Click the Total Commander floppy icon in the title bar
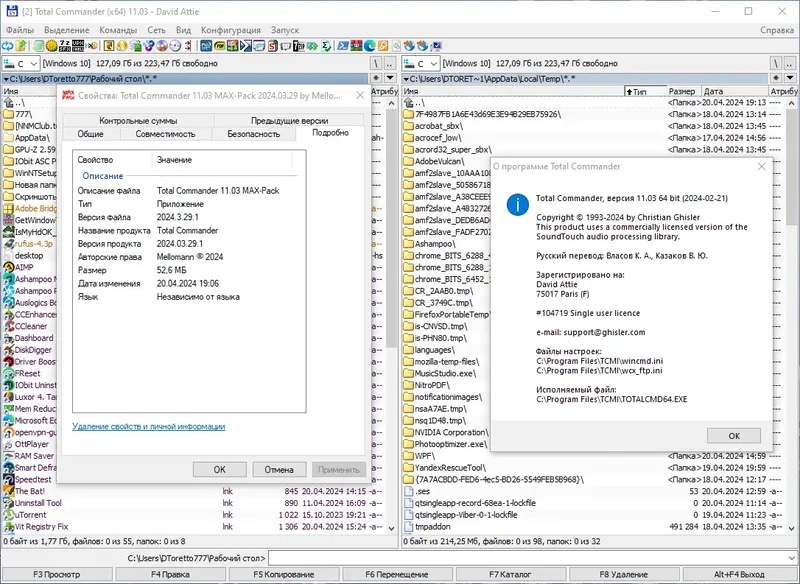 pos(12,11)
